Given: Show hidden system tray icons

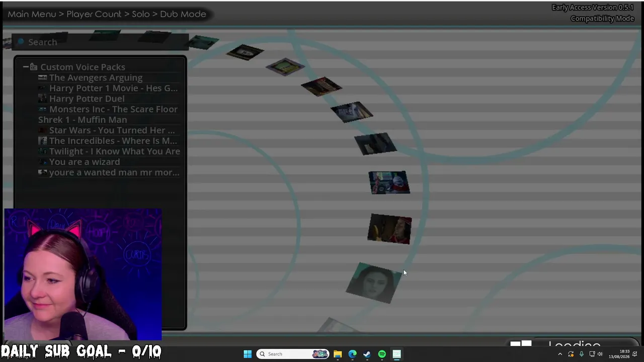Looking at the screenshot, I should 560,354.
